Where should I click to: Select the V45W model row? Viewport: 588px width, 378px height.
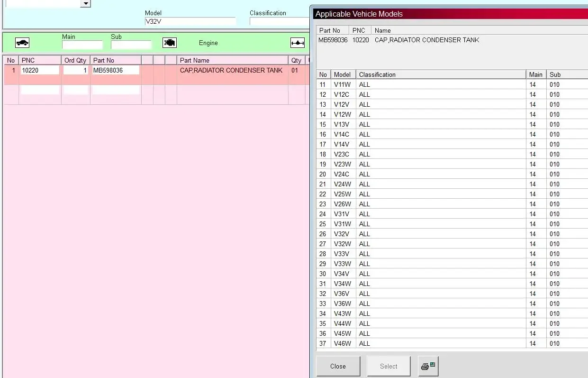[452, 333]
